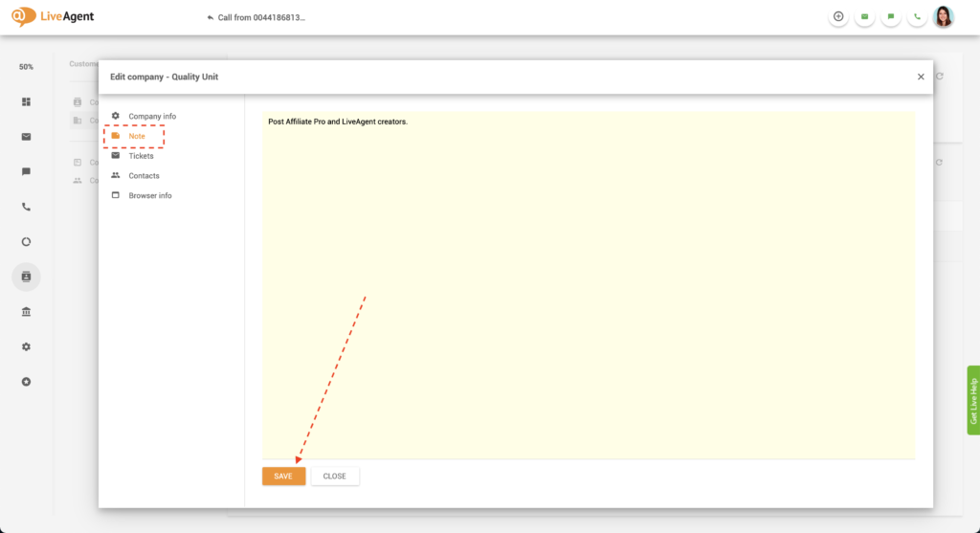Open the Calls phone icon in sidebar
This screenshot has height=533, width=980.
26,207
